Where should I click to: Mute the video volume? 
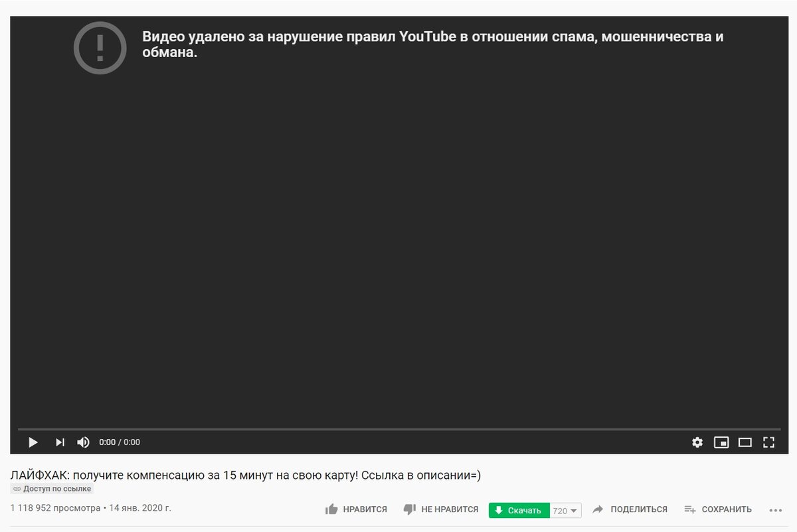[x=83, y=442]
